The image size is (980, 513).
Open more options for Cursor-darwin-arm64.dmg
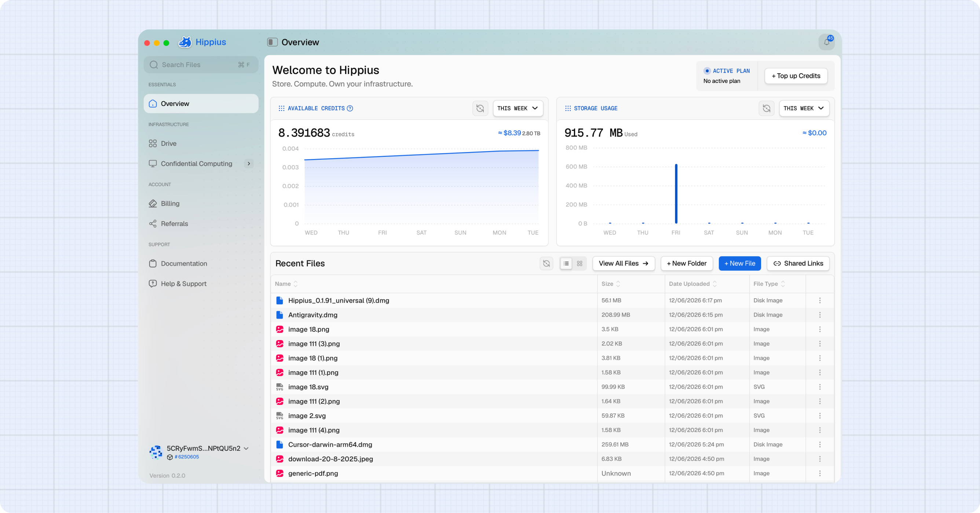[x=820, y=444]
